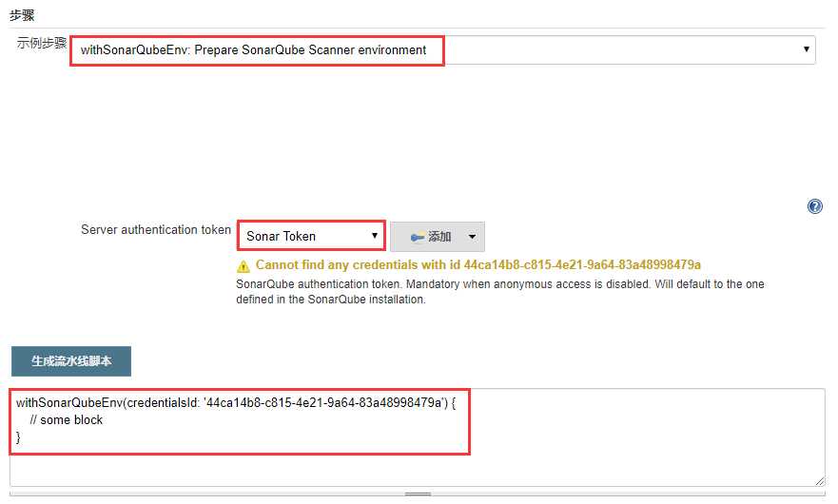Click the blue help question mark icon
The height and width of the screenshot is (504, 838).
pyautogui.click(x=814, y=206)
